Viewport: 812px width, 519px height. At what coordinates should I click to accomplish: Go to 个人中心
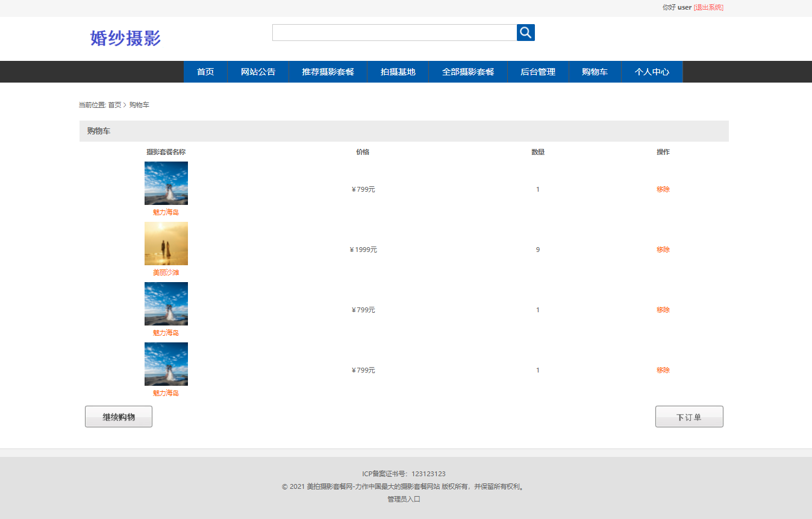tap(652, 71)
